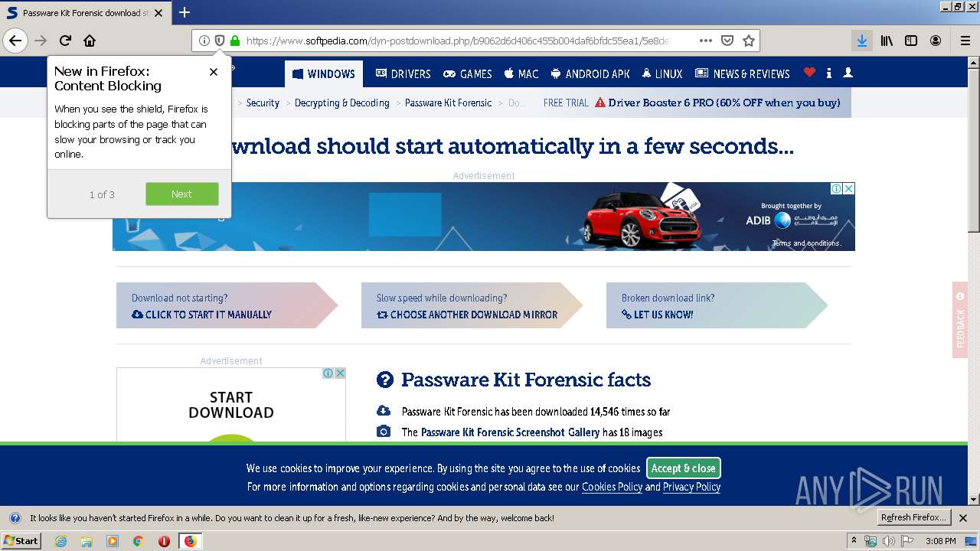Show site information icon in address bar
This screenshot has width=980, height=551.
point(204,41)
